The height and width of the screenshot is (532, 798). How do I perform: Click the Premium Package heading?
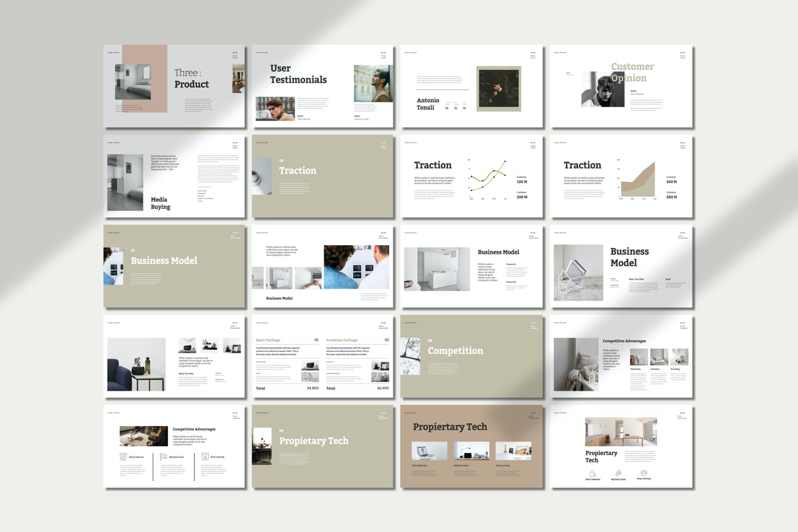coord(342,340)
